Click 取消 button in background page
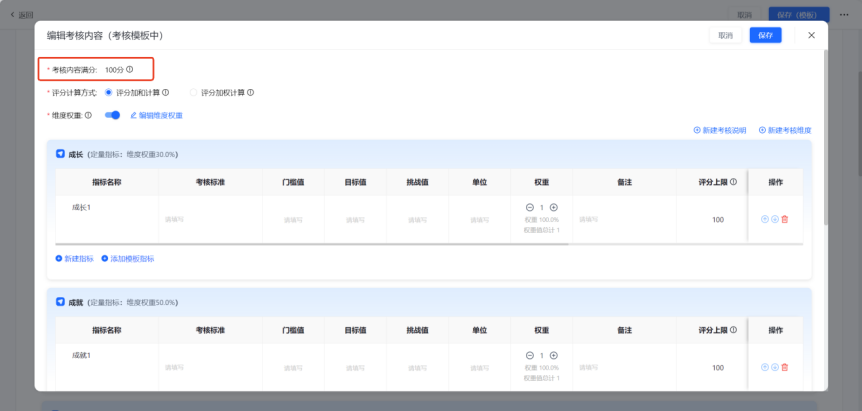Viewport: 862px width, 411px height. click(x=744, y=15)
